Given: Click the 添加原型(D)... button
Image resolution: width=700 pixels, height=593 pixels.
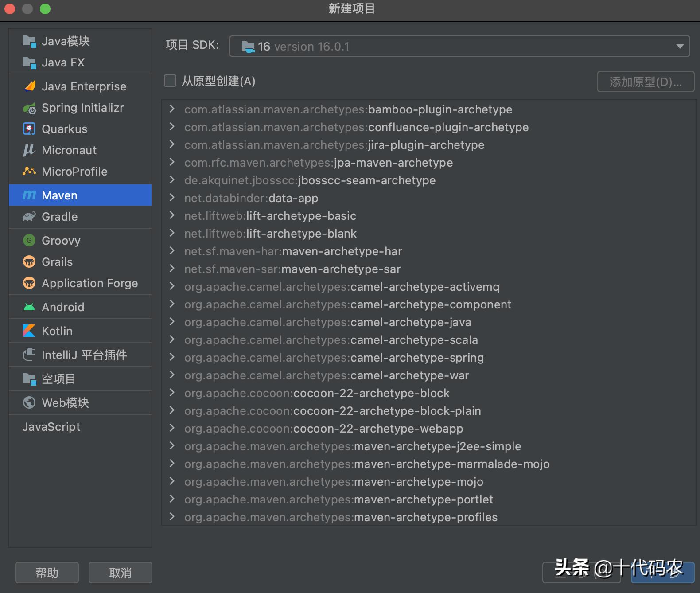Looking at the screenshot, I should pyautogui.click(x=646, y=82).
